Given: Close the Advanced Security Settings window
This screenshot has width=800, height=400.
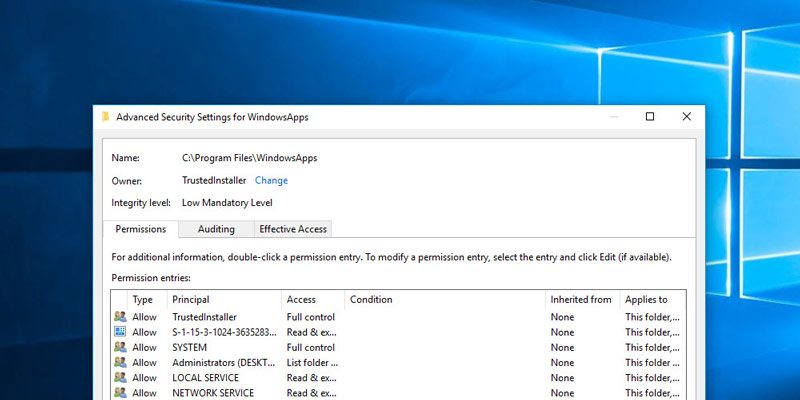Looking at the screenshot, I should [x=686, y=117].
